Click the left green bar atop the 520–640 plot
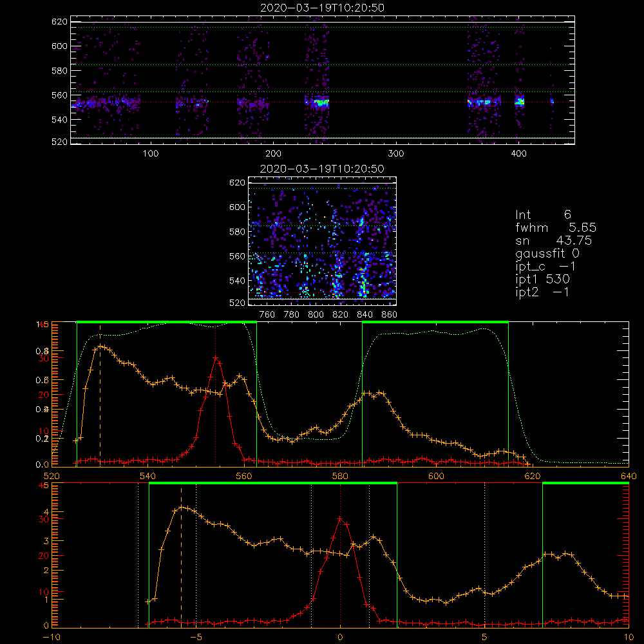The image size is (644, 644). (x=167, y=322)
